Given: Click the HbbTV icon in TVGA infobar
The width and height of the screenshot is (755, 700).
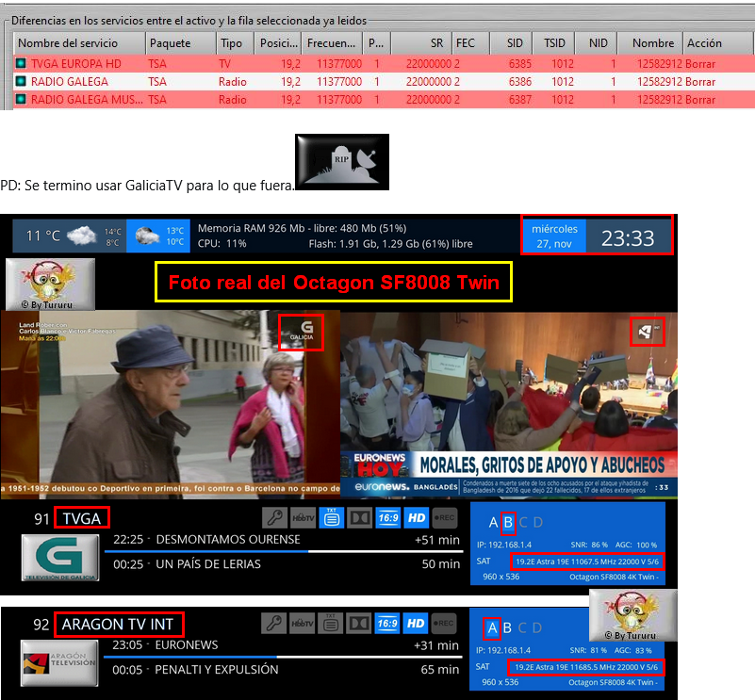Looking at the screenshot, I should click(x=303, y=518).
